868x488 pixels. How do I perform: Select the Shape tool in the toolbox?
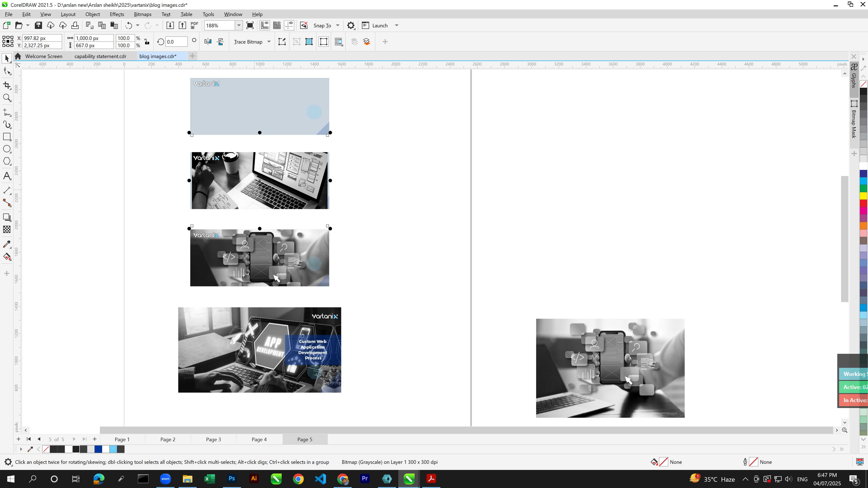click(x=7, y=71)
